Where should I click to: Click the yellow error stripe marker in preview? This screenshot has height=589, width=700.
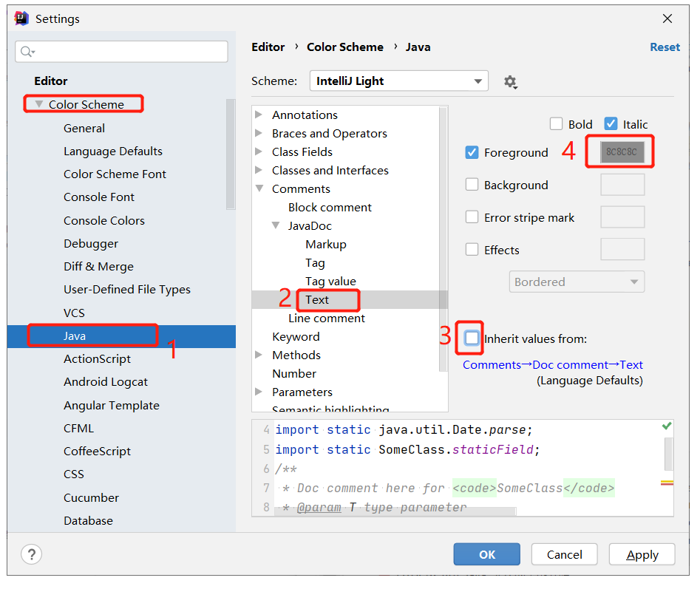(x=667, y=480)
